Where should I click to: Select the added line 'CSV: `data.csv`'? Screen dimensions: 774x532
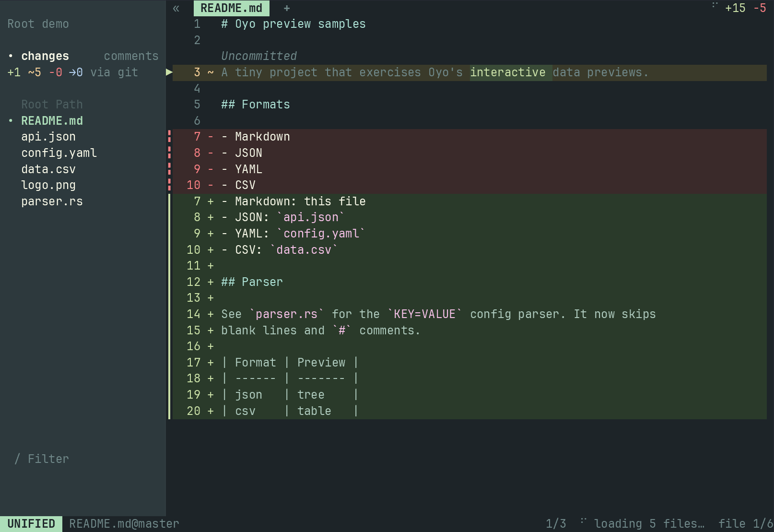(x=469, y=250)
